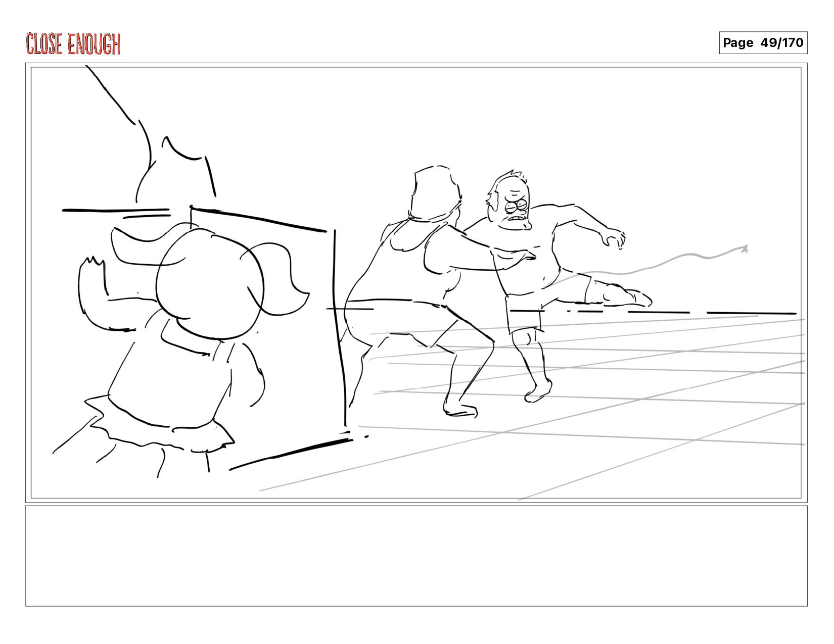834x644 pixels.
Task: Click the empty dialogue notes box
Action: [416, 556]
